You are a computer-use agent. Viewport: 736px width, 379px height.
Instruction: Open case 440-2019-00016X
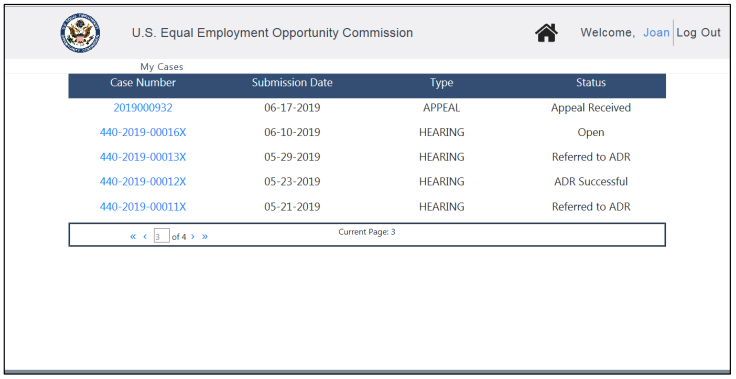143,132
